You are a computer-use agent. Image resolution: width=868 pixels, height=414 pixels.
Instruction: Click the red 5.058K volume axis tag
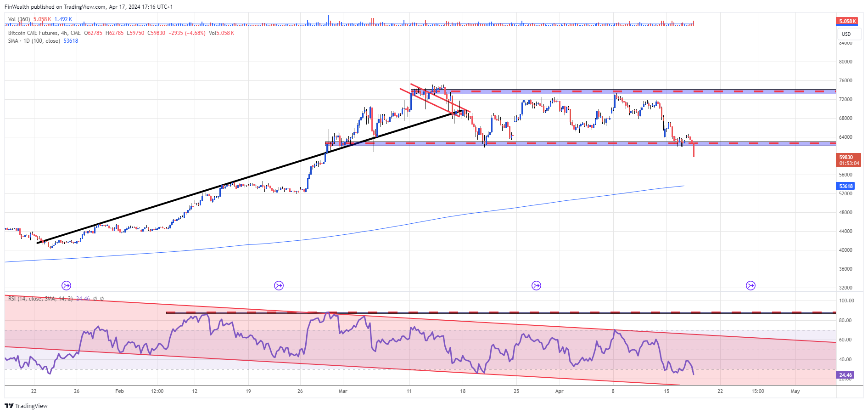click(847, 21)
